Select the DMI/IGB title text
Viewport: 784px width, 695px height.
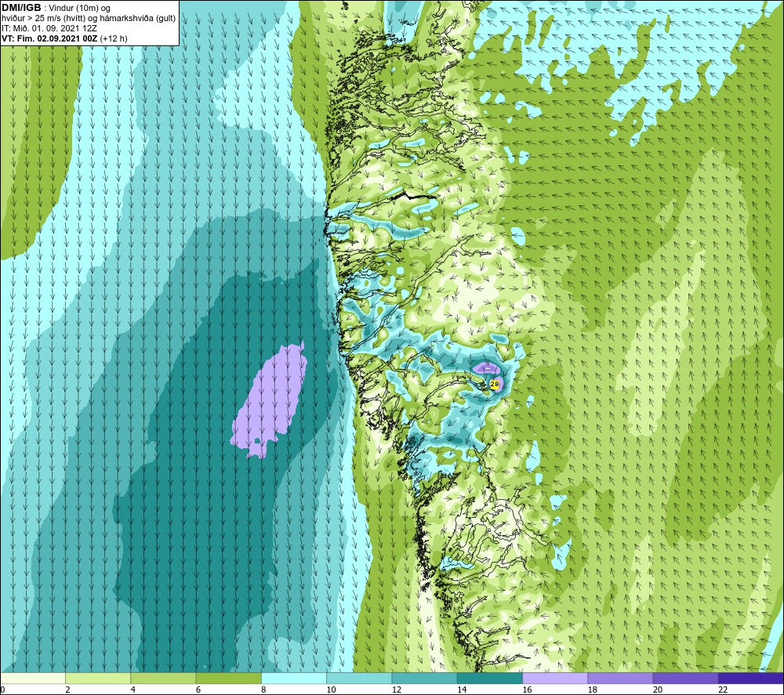pos(21,8)
